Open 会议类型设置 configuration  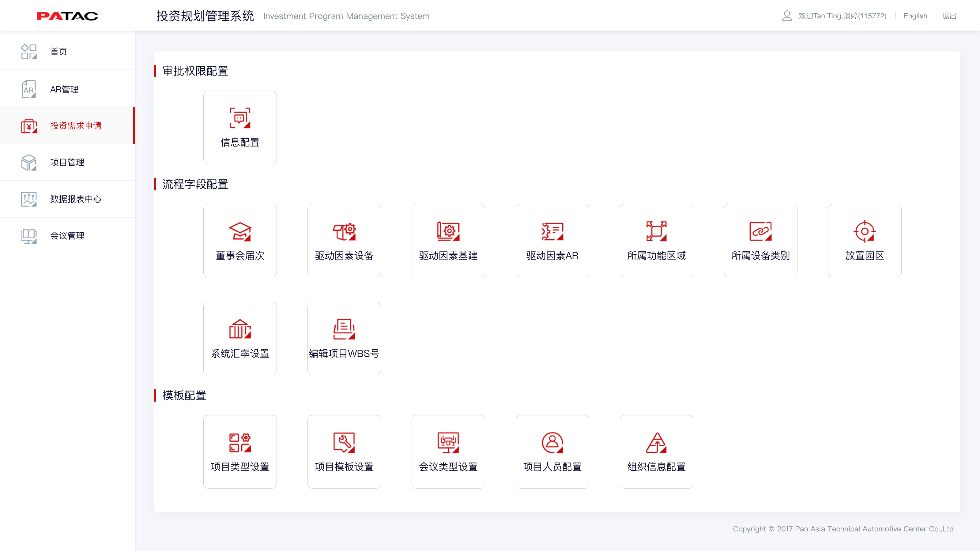click(x=448, y=452)
